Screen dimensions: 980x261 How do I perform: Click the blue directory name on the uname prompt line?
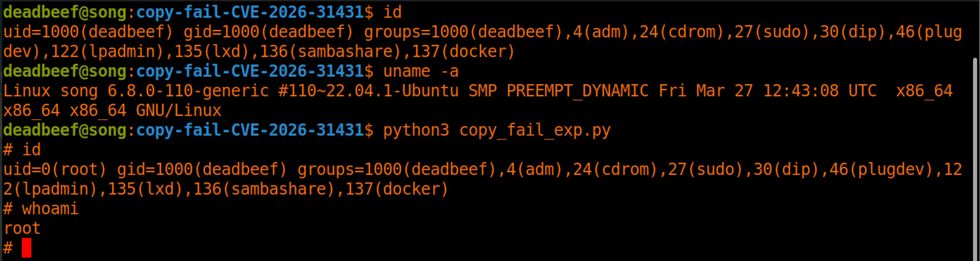click(x=250, y=72)
